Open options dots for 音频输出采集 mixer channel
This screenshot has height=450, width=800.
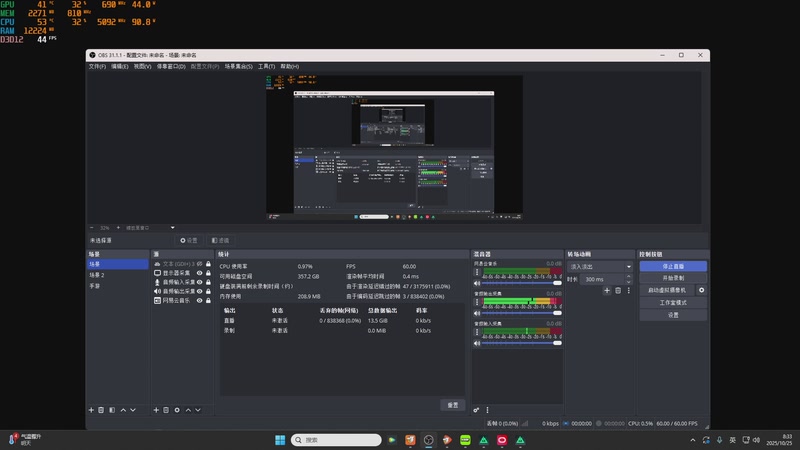477,302
